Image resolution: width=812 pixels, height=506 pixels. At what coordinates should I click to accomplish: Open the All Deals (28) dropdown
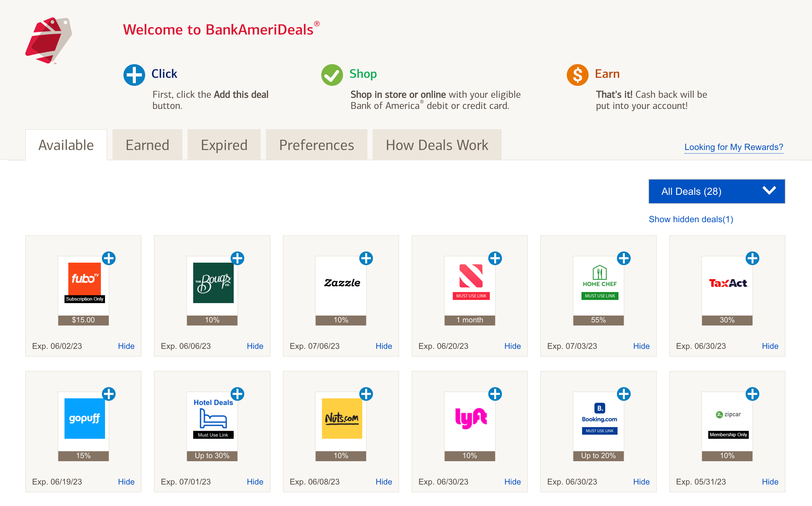coord(717,191)
